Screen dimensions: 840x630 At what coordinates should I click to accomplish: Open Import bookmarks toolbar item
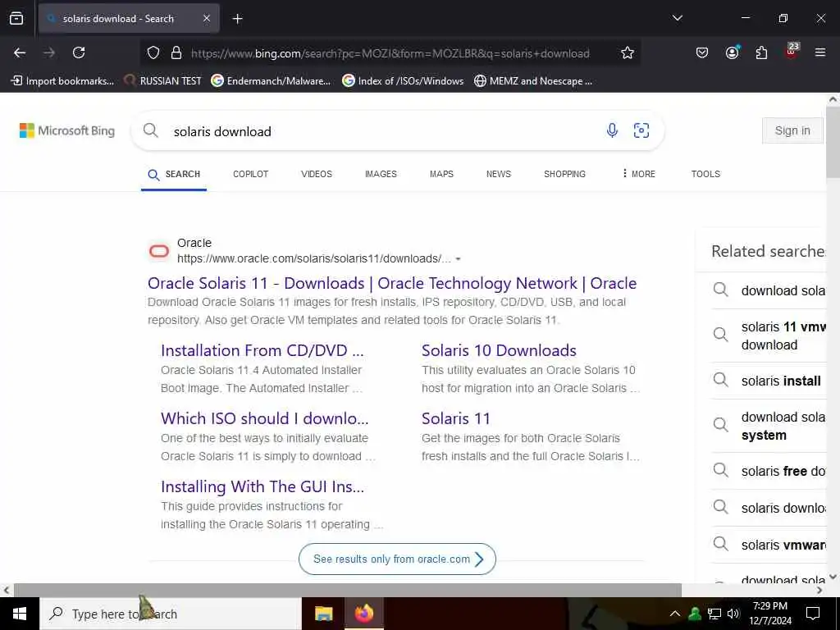pos(62,81)
